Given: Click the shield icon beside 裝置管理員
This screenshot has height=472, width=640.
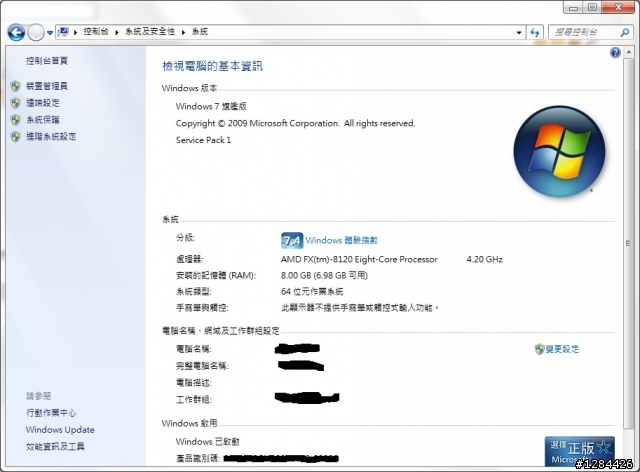Looking at the screenshot, I should [16, 86].
